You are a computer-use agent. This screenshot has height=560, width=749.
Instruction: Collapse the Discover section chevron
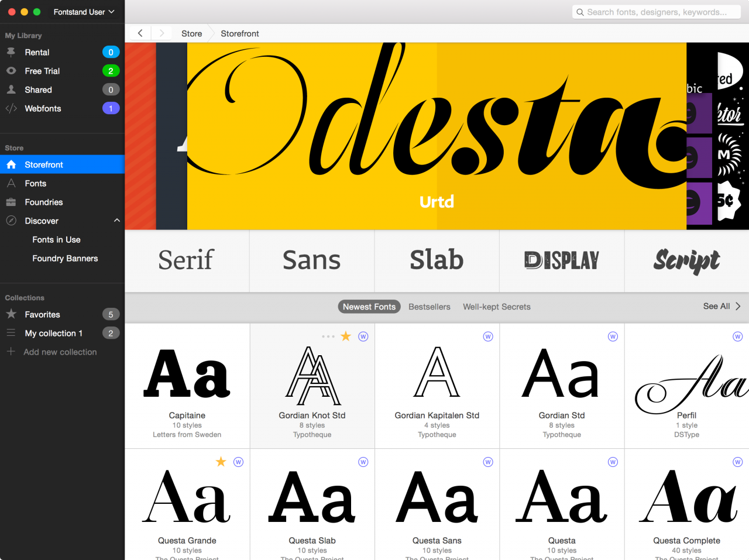point(116,221)
